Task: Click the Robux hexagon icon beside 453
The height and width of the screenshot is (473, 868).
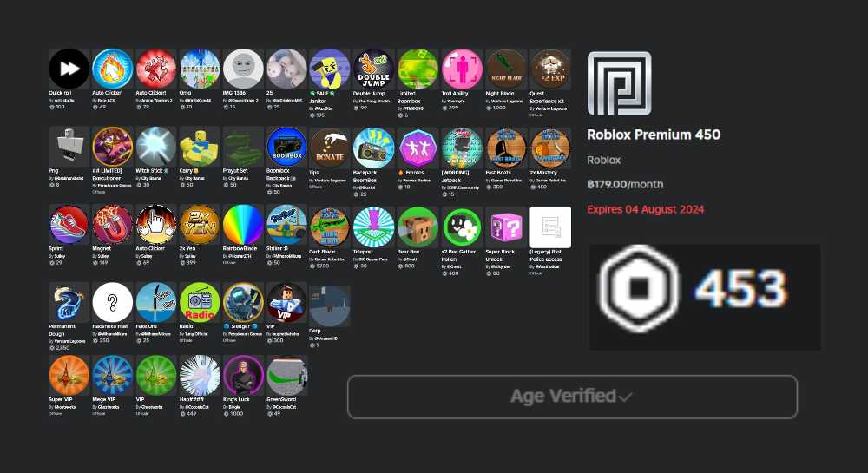Action: click(640, 288)
